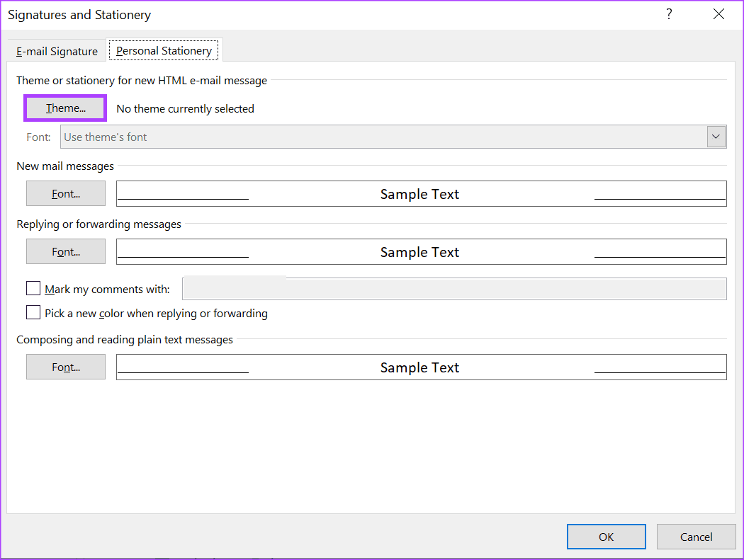Dismiss the dialog with Cancel
This screenshot has width=744, height=560.
click(x=696, y=537)
